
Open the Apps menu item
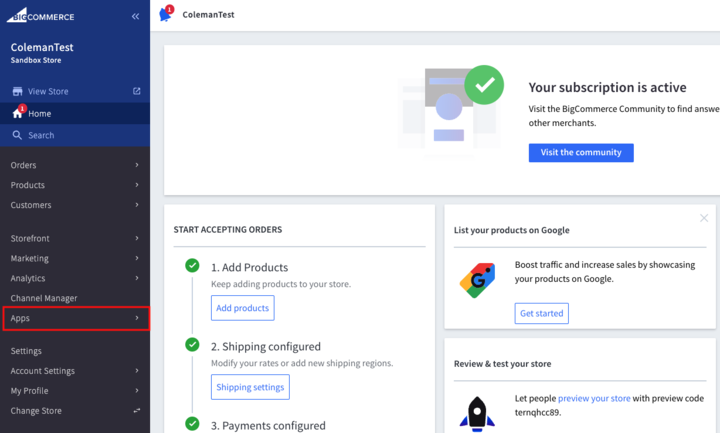pos(76,318)
